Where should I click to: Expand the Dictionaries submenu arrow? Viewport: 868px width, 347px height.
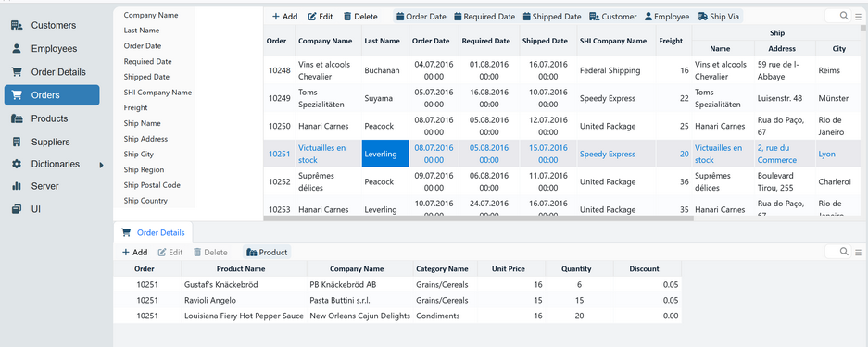[101, 165]
